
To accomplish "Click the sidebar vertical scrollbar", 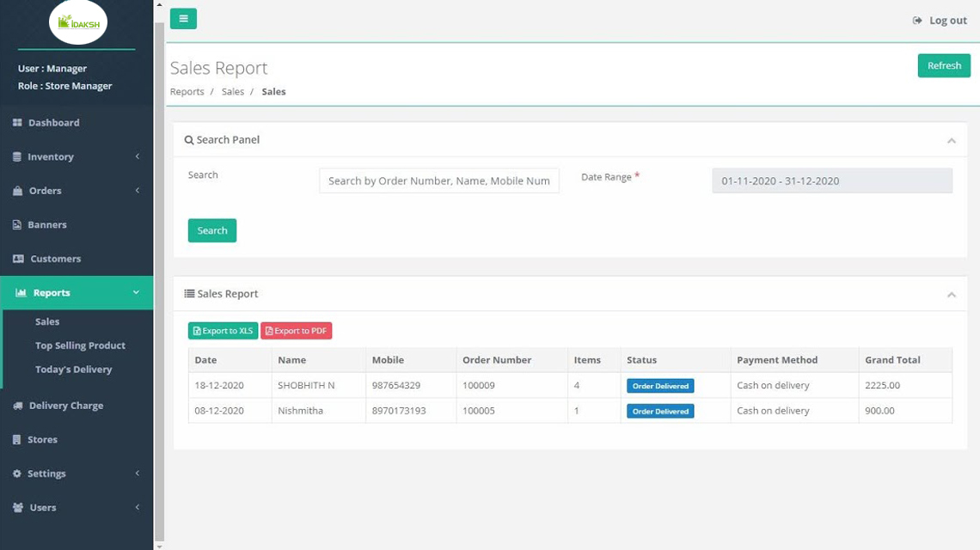I will tap(159, 281).
